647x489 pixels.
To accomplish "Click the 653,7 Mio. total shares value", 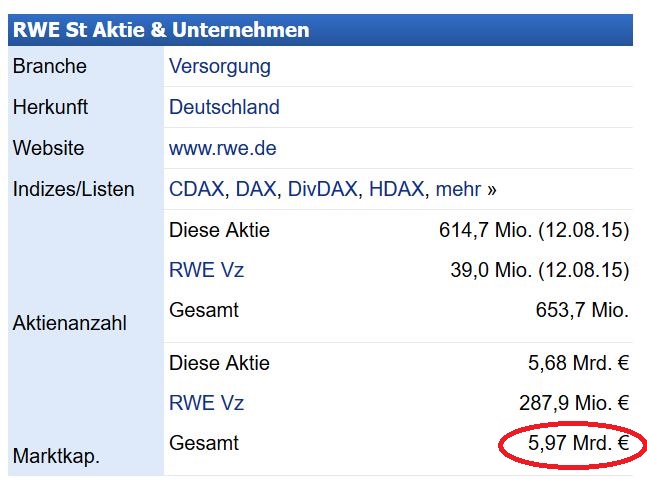I will click(x=582, y=310).
